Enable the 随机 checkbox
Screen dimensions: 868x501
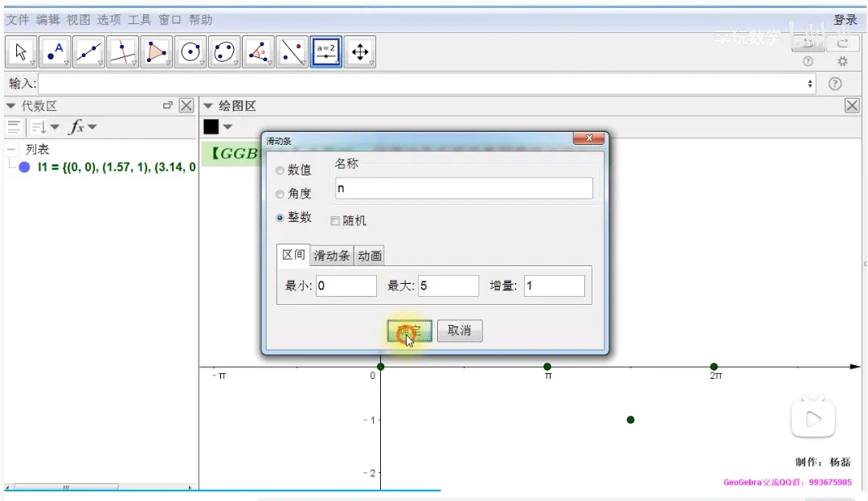pyautogui.click(x=335, y=220)
